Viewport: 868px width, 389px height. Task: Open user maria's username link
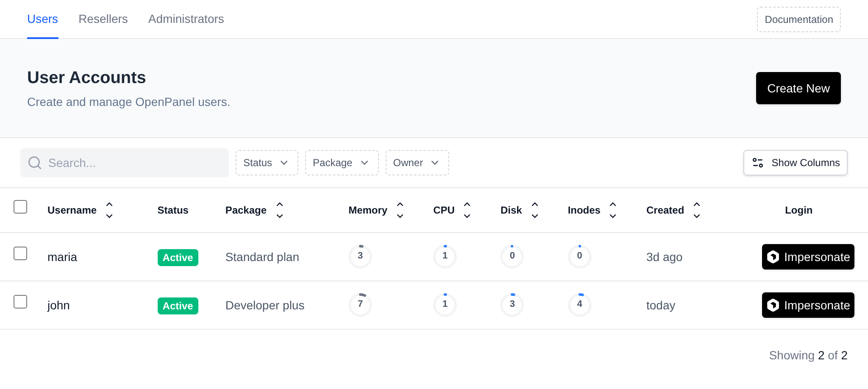click(x=62, y=257)
